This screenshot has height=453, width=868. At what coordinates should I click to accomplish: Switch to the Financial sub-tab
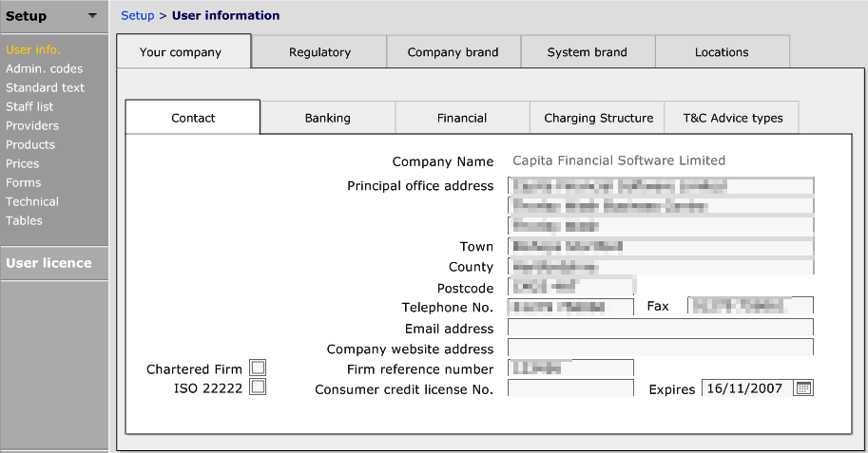point(462,118)
